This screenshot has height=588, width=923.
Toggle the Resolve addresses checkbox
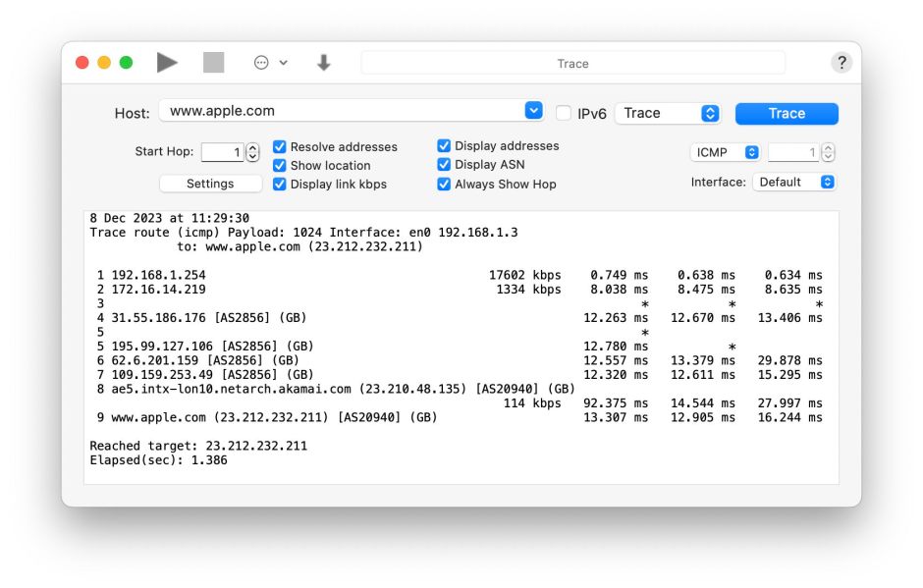point(280,147)
